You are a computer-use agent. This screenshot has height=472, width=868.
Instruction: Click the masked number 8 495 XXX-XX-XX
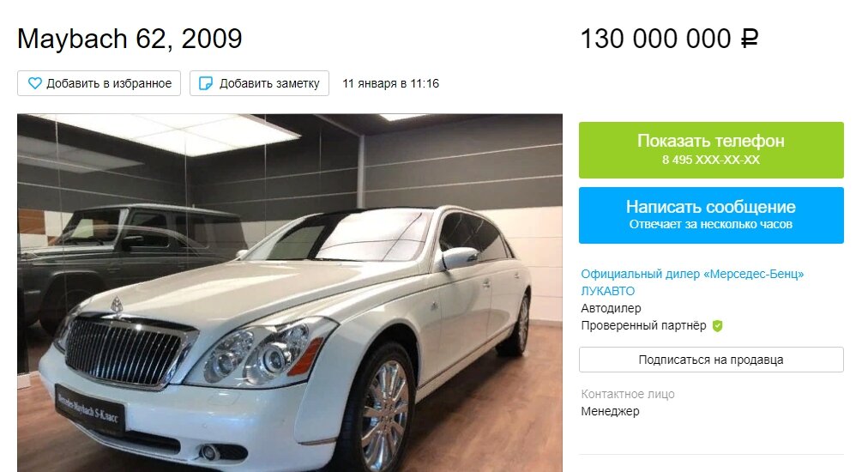[x=711, y=160]
